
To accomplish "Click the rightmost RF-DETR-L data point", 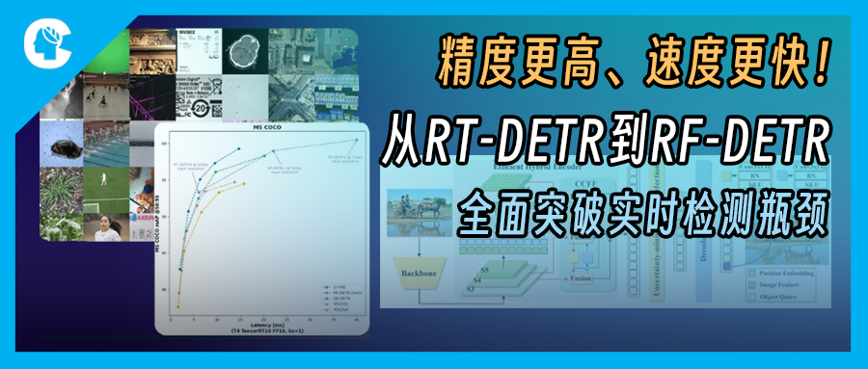I will coord(357,141).
